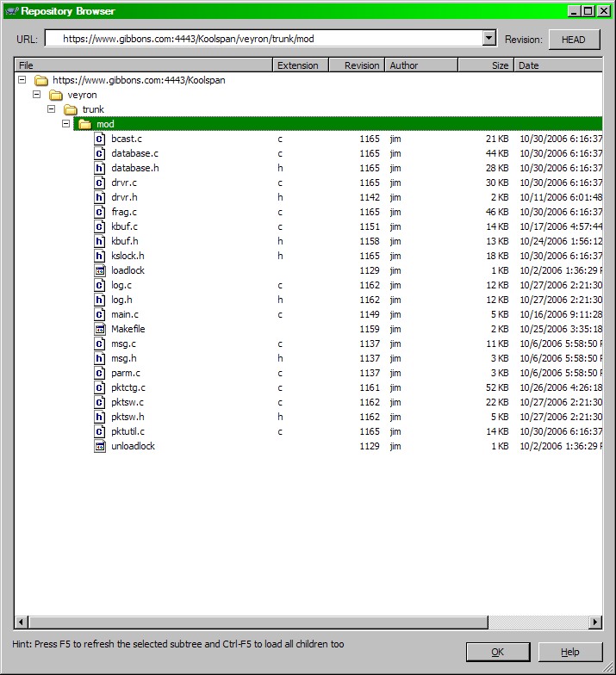The height and width of the screenshot is (675, 616).
Task: Click the frag.c file icon
Action: tap(100, 212)
